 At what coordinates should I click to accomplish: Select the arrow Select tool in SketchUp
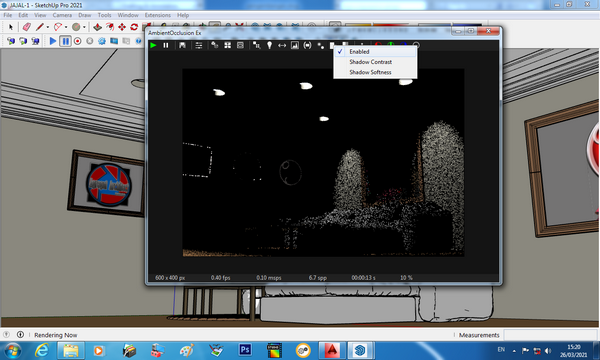click(11, 27)
